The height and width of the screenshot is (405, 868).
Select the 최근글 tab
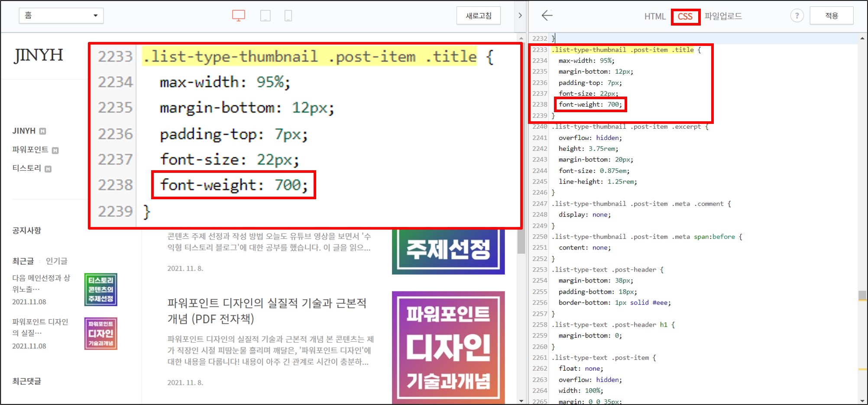pyautogui.click(x=23, y=261)
